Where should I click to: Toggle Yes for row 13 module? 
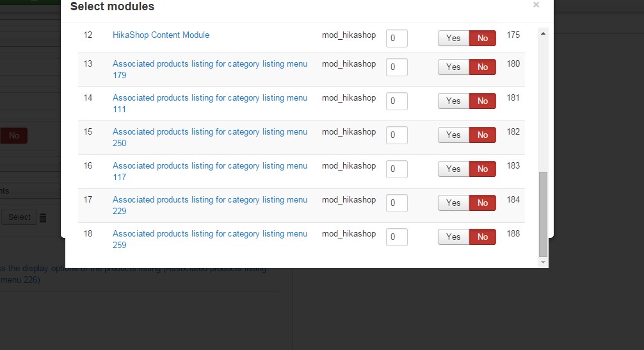(453, 67)
